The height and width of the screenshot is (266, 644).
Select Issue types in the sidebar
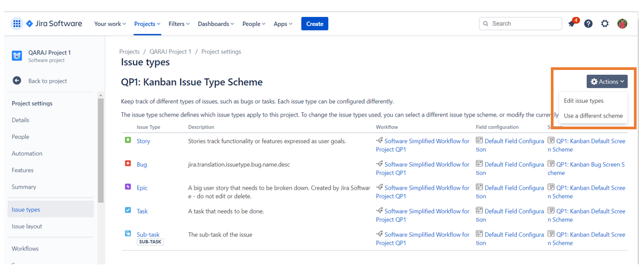[51, 209]
